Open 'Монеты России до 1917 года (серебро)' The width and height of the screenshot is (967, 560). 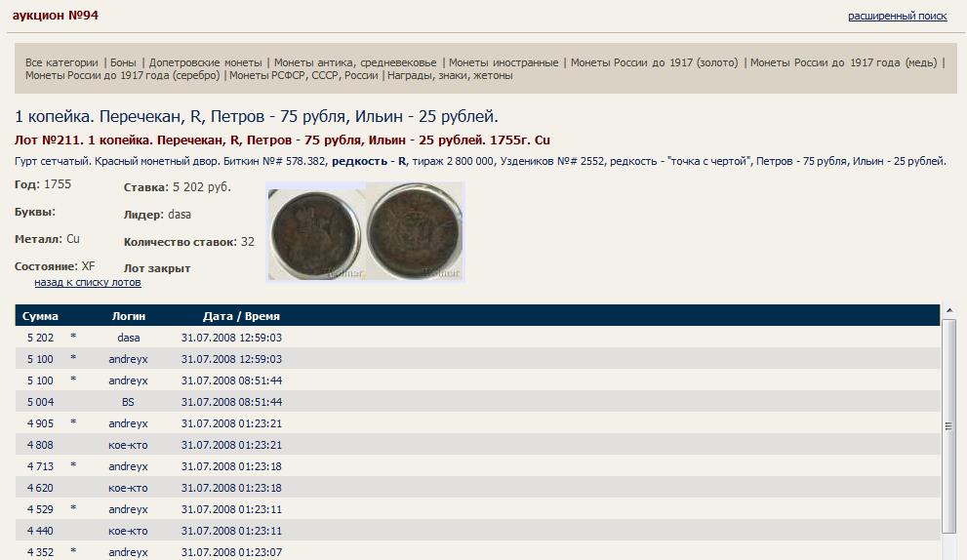click(123, 75)
